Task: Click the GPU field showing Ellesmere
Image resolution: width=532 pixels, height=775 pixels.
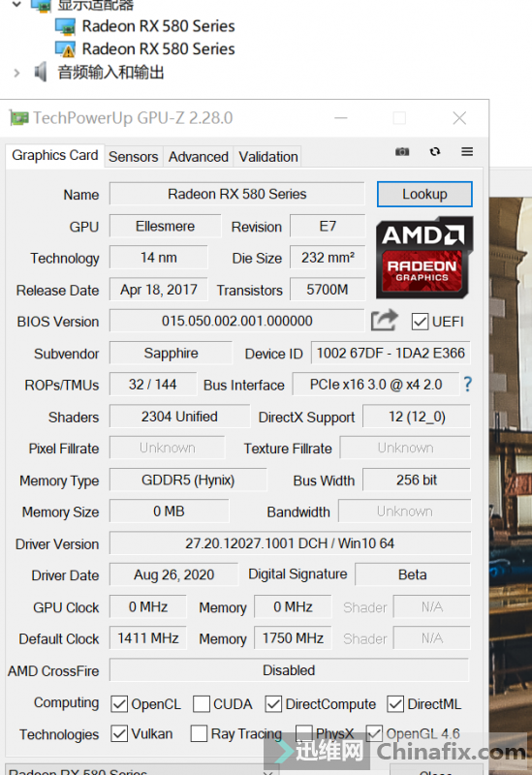Action: pyautogui.click(x=165, y=226)
